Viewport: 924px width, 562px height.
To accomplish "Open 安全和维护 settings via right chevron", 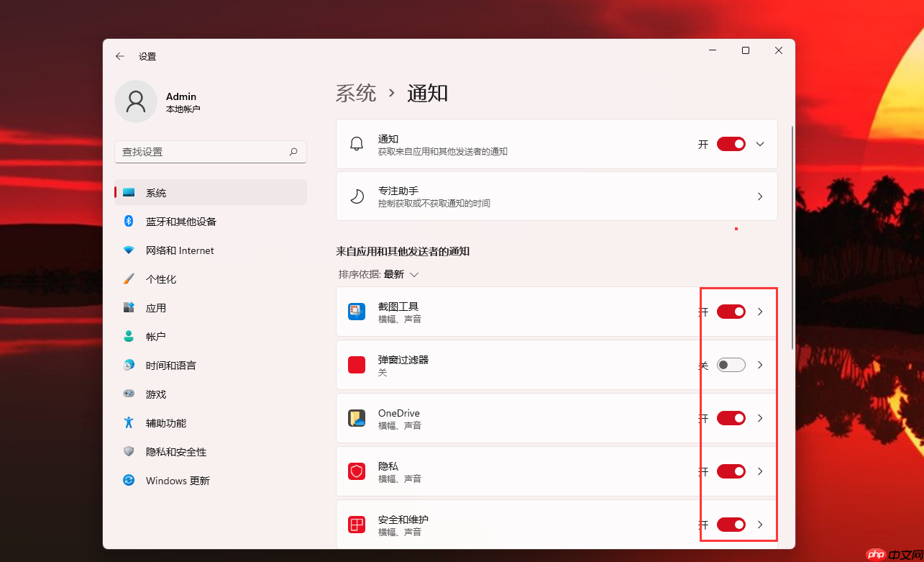I will (x=760, y=525).
